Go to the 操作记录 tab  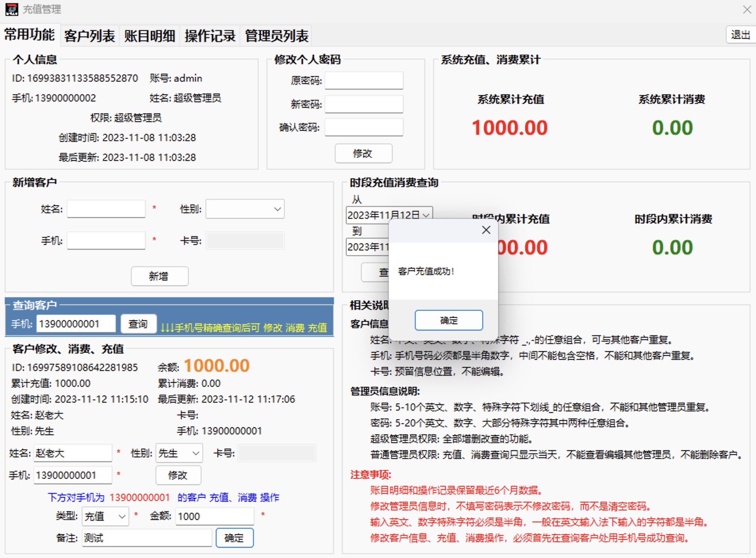[x=210, y=36]
